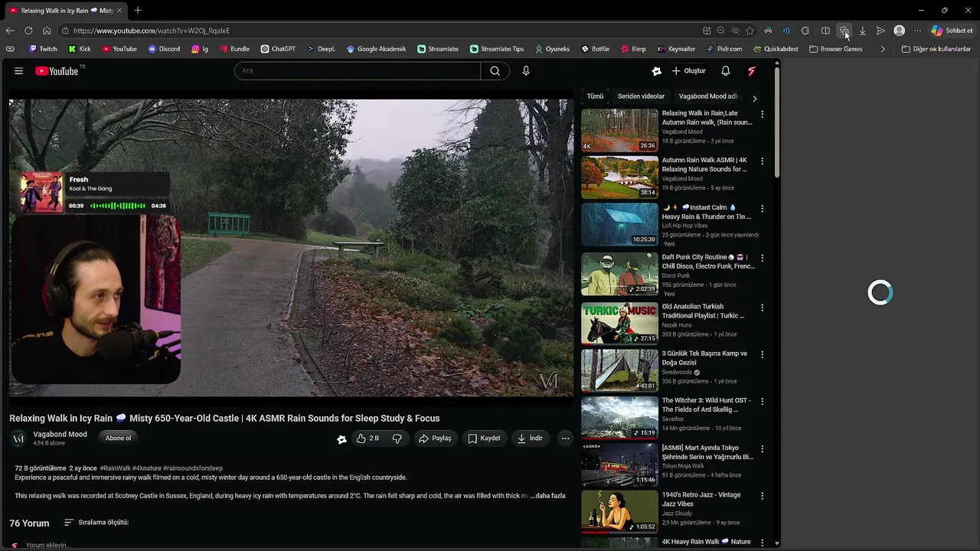Open the browser profile avatar

click(900, 31)
